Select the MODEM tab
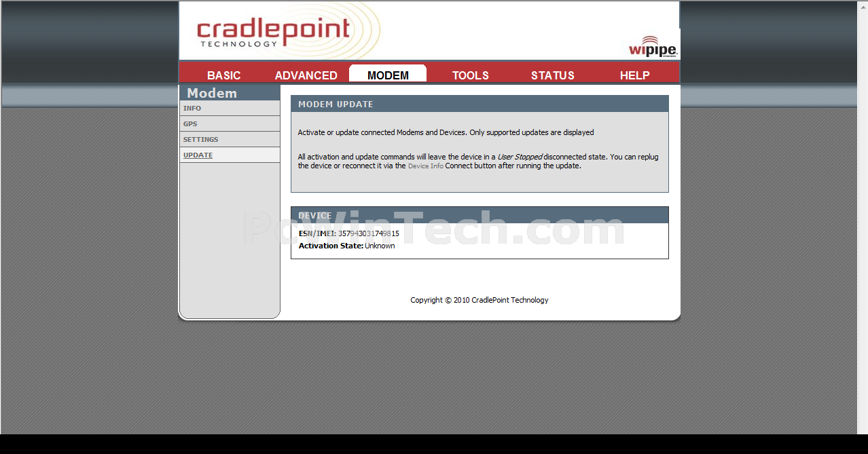The image size is (868, 454). (x=388, y=75)
